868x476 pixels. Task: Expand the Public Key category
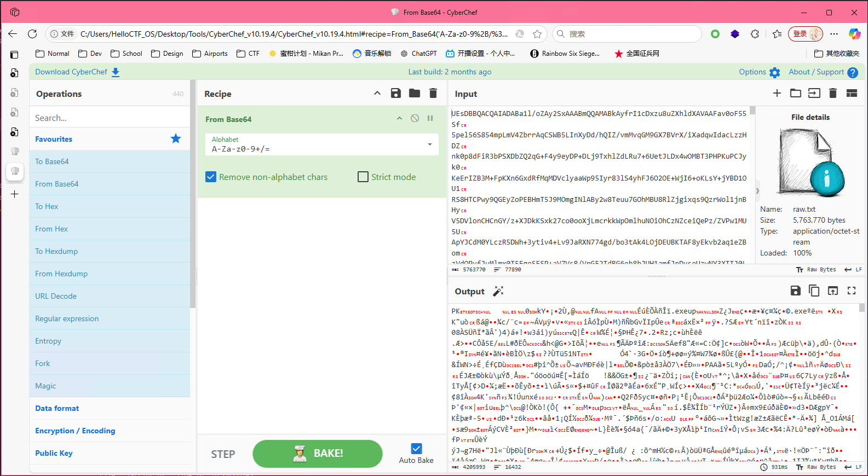110,453
